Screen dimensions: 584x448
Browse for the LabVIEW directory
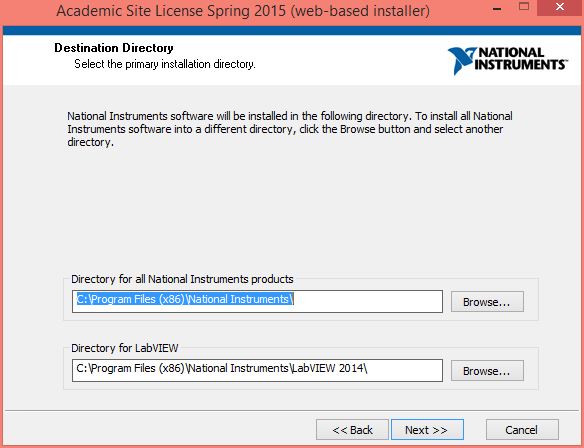[487, 371]
